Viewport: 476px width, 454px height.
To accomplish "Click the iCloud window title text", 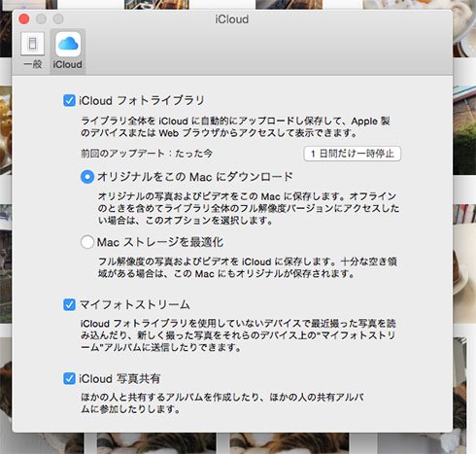I will 232,19.
